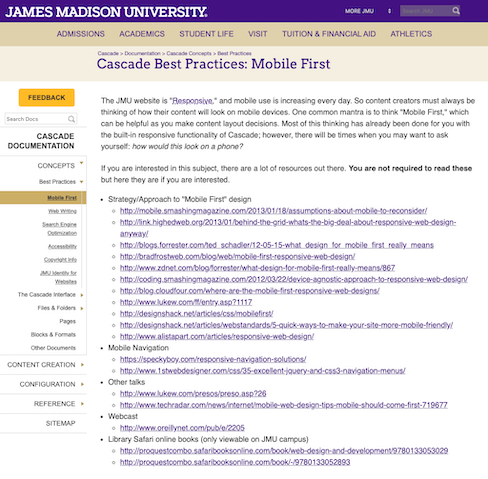Expand the Reference section arrow
488x479 pixels.
click(82, 404)
